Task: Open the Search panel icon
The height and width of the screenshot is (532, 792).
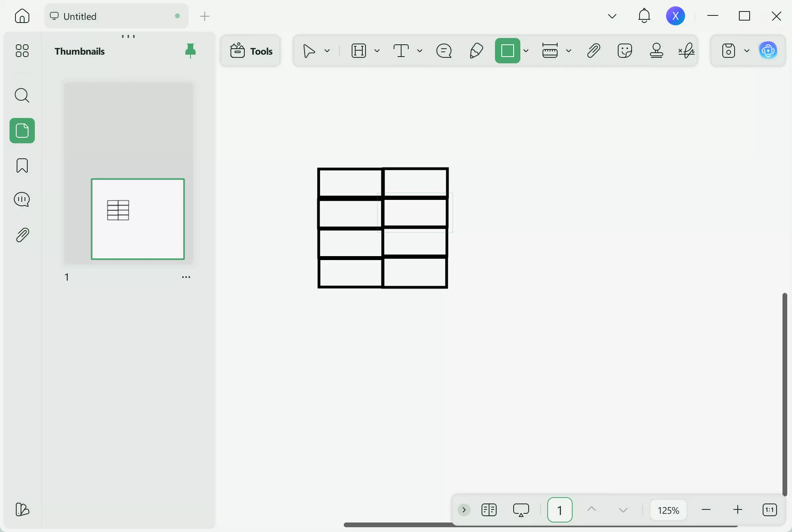Action: (x=22, y=95)
